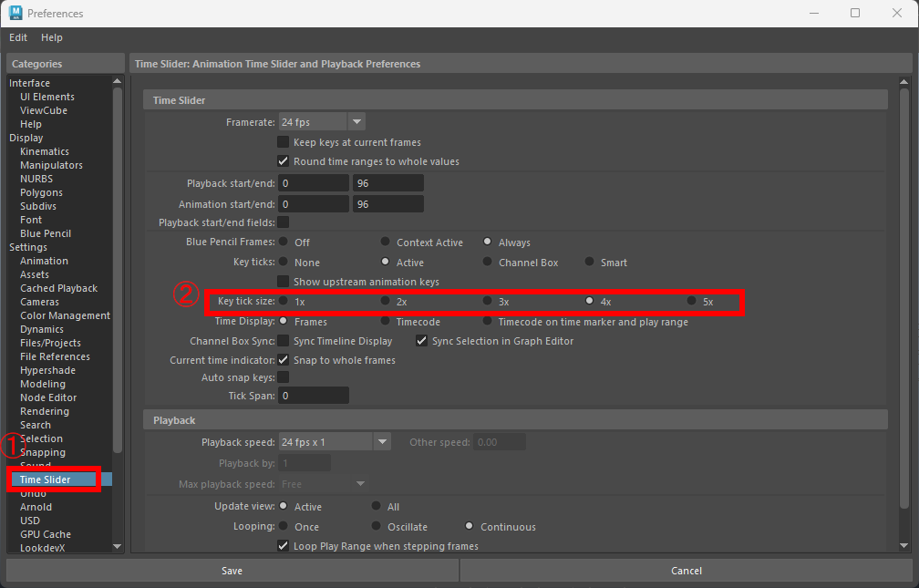919x588 pixels.
Task: Click the Tick Span input field
Action: (x=314, y=397)
